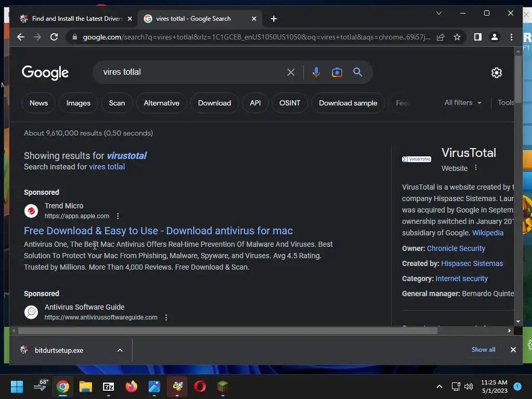Close the vires totlal search tab

tap(254, 19)
